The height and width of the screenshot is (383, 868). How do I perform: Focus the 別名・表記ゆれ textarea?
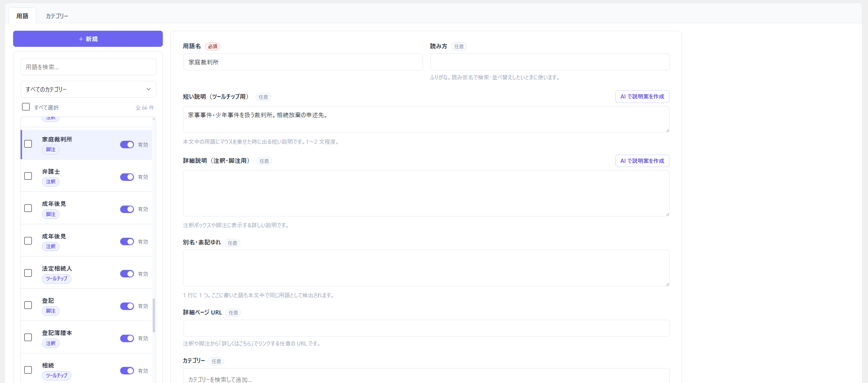pyautogui.click(x=426, y=268)
